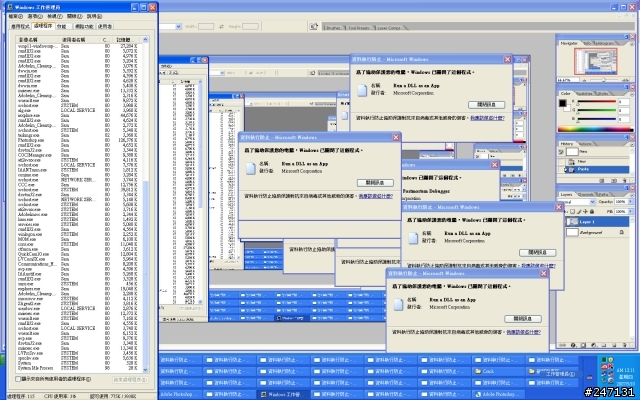
Task: Click the History panel trash icon
Action: click(x=624, y=180)
